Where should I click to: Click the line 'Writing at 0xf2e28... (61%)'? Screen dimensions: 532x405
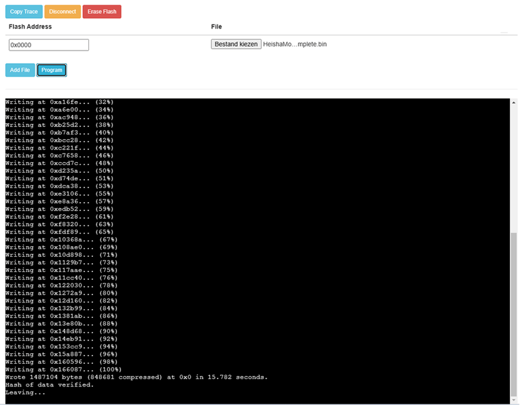[x=59, y=217]
